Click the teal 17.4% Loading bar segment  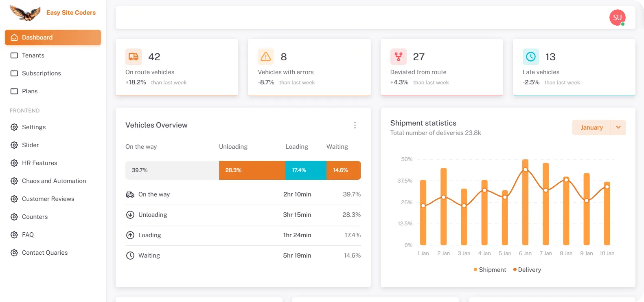click(x=305, y=170)
